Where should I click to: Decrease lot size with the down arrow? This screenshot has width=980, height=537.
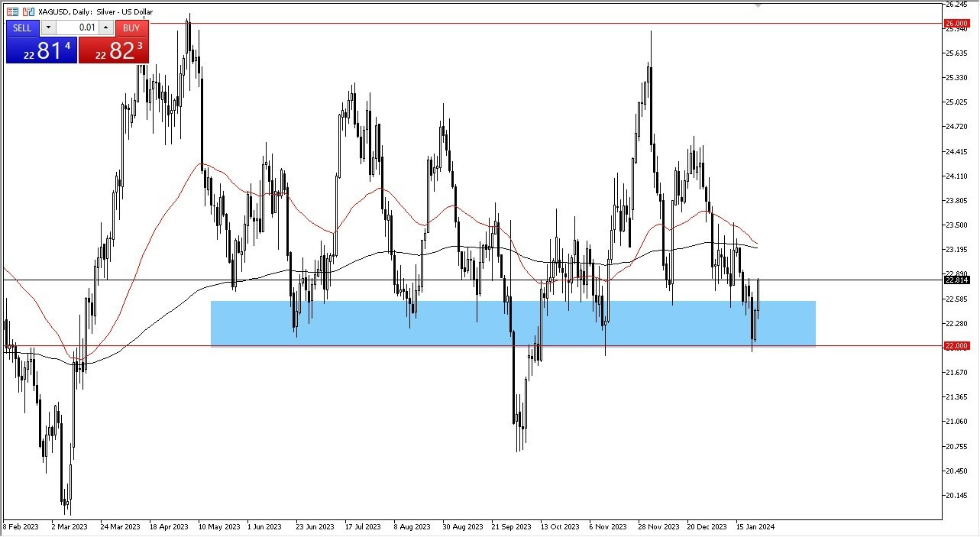48,27
